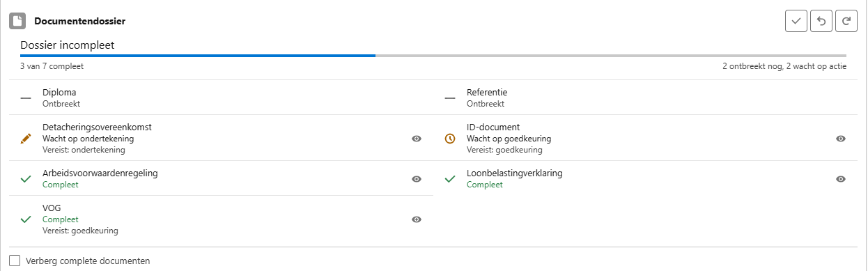The height and width of the screenshot is (271, 868).
Task: View VOG document via eye icon
Action: 417,219
